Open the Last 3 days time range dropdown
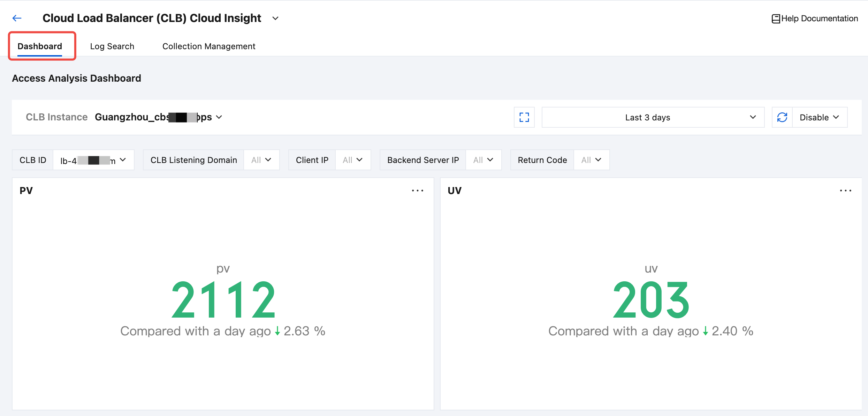This screenshot has height=416, width=868. 653,117
